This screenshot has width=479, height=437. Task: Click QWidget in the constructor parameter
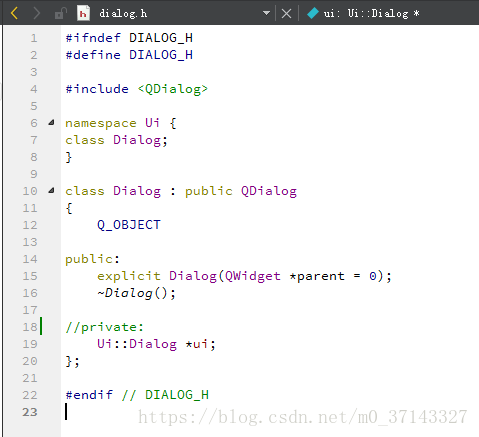(x=253, y=276)
